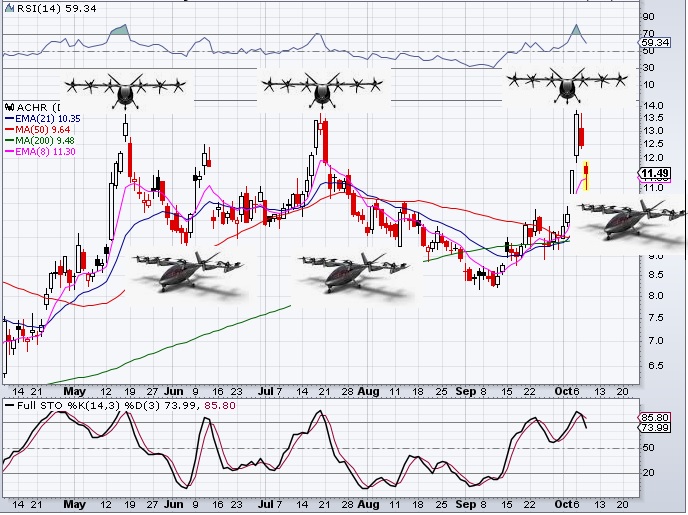Click the 7.5 price axis label
Viewport: 688px width, 515px height.
coord(655,318)
